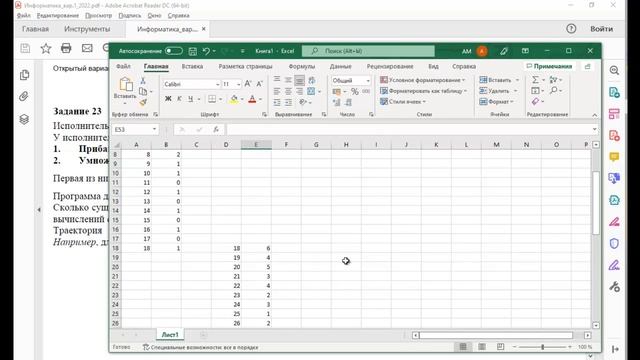Image resolution: width=640 pixels, height=360 pixels.
Task: Open the Excel search box
Action: tap(368, 51)
